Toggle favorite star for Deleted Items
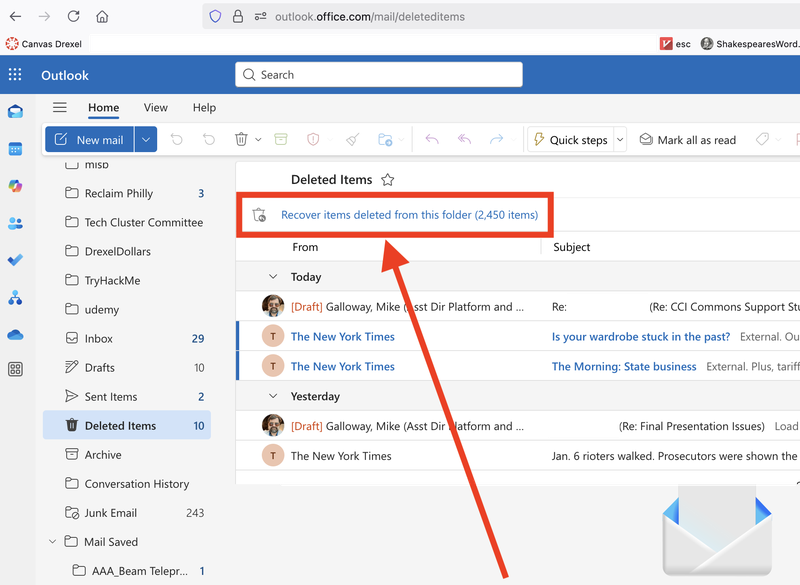800x585 pixels. (388, 180)
